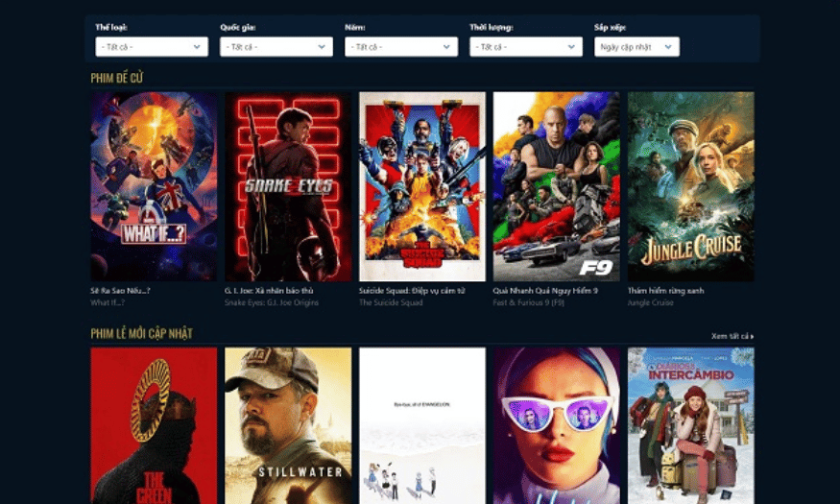Viewport: 840px width, 504px height.
Task: Click the Jungle Cruise poster
Action: [690, 186]
